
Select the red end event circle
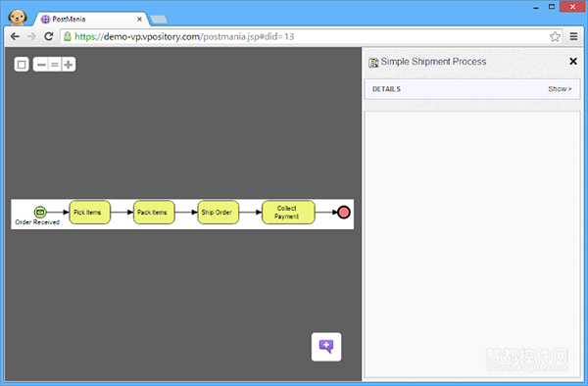click(344, 213)
